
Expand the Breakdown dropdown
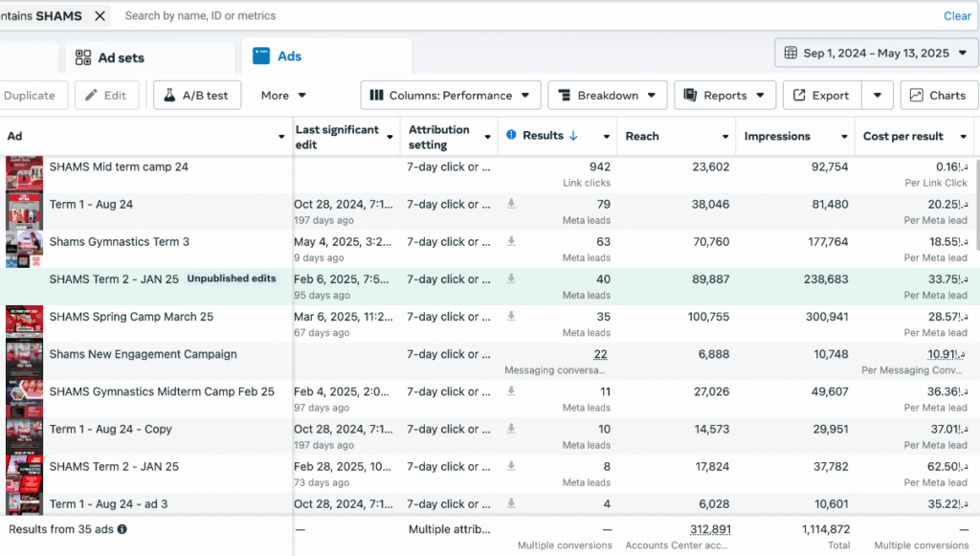(607, 96)
